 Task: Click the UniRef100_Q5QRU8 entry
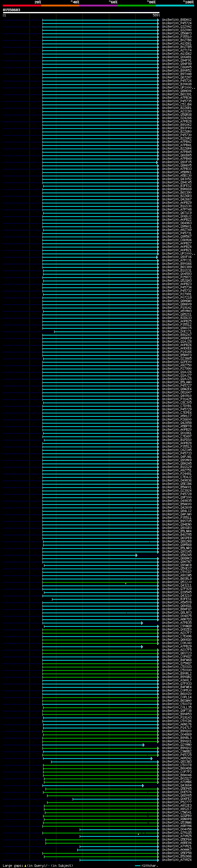coord(177,115)
